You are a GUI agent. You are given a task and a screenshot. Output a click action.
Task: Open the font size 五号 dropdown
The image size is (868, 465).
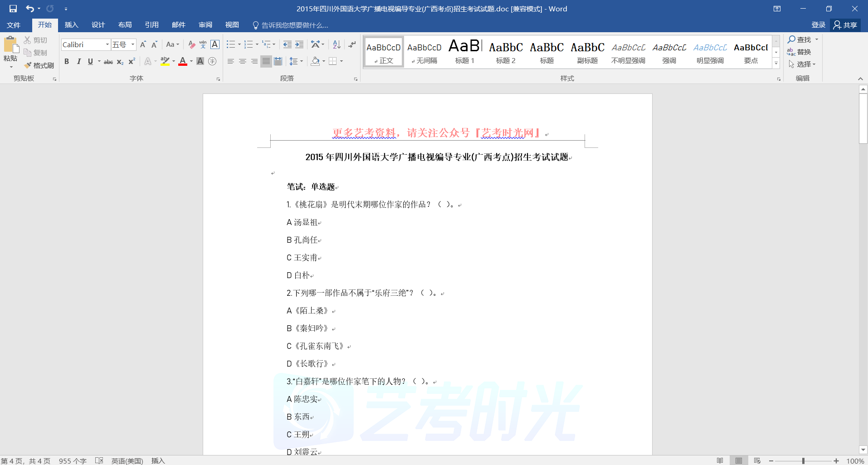click(133, 44)
